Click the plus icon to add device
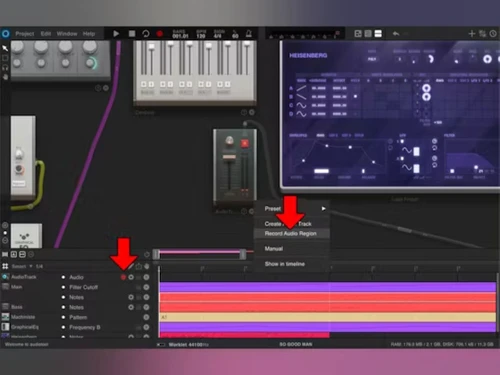The image size is (500, 375). [472, 34]
